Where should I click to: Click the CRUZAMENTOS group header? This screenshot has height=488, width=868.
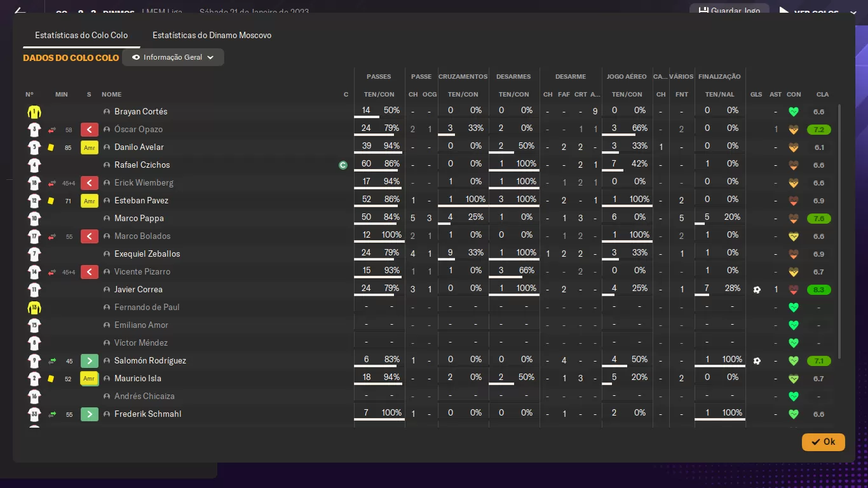pos(463,77)
